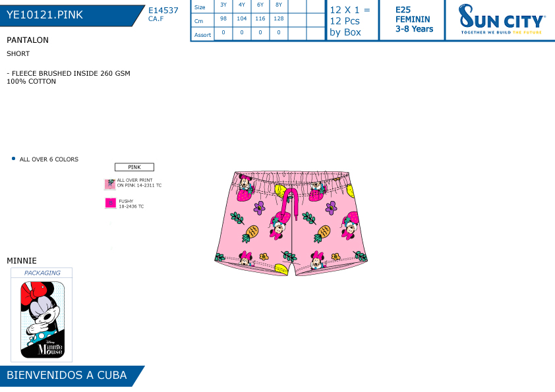
Task: Click the 3Y size column header
Action: click(x=223, y=5)
